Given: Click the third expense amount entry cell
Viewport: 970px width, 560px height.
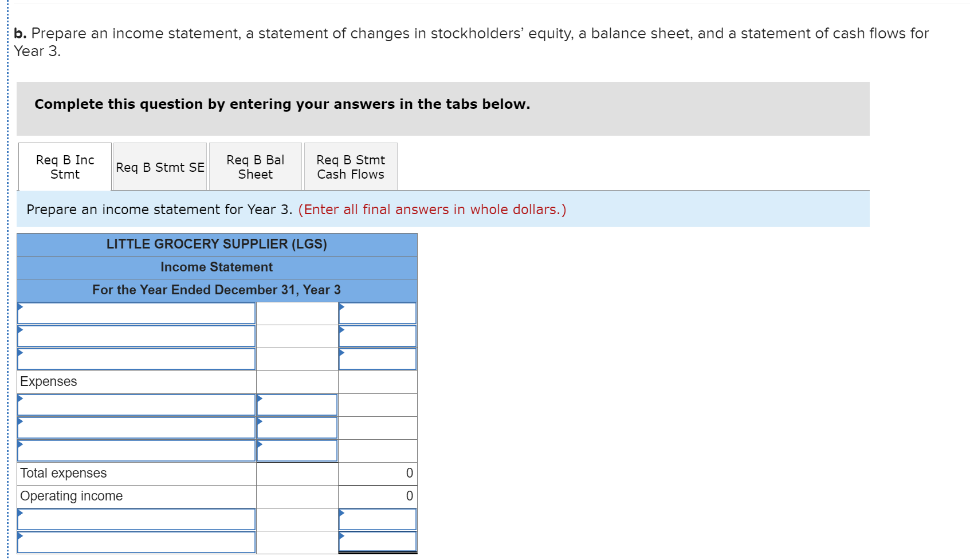Looking at the screenshot, I should [296, 451].
